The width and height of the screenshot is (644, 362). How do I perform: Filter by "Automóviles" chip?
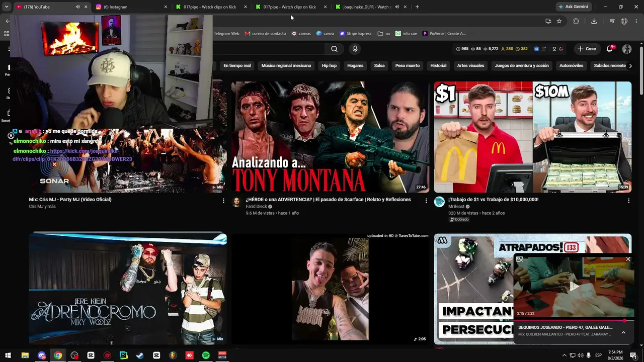click(x=571, y=65)
